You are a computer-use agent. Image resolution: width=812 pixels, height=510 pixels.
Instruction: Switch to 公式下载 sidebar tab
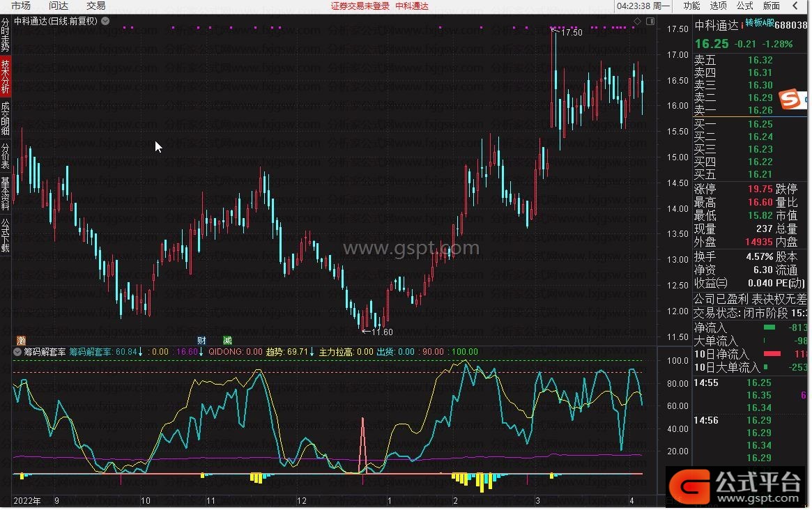5,235
